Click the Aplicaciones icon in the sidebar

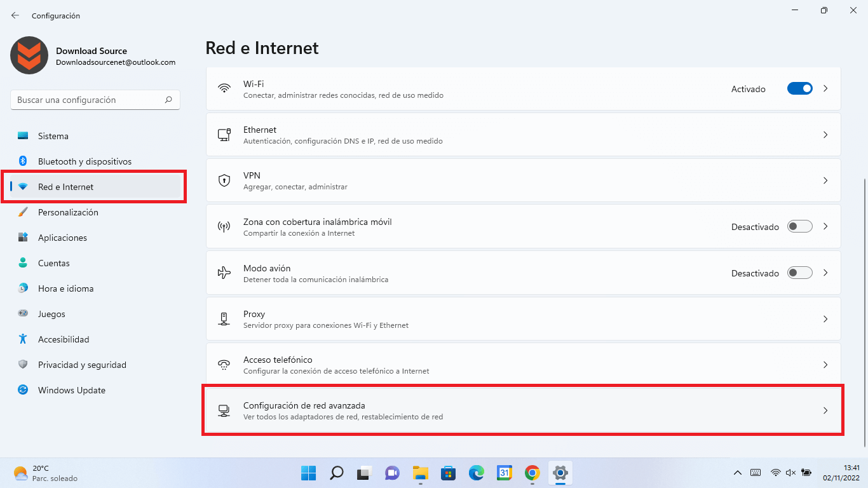[x=23, y=238]
